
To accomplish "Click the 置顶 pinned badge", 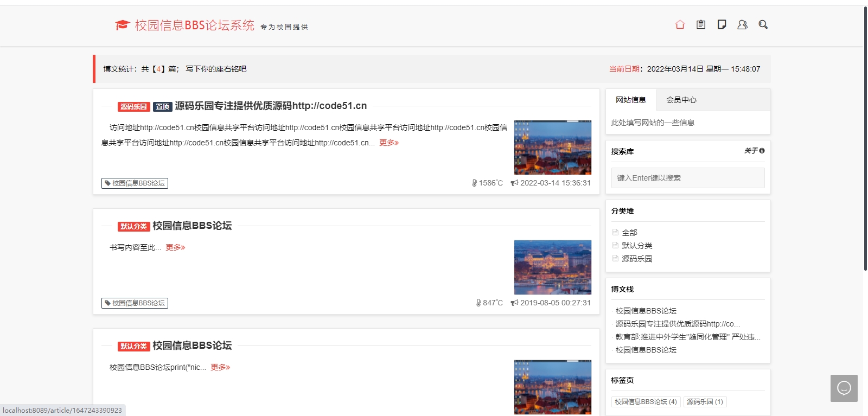I will point(163,107).
